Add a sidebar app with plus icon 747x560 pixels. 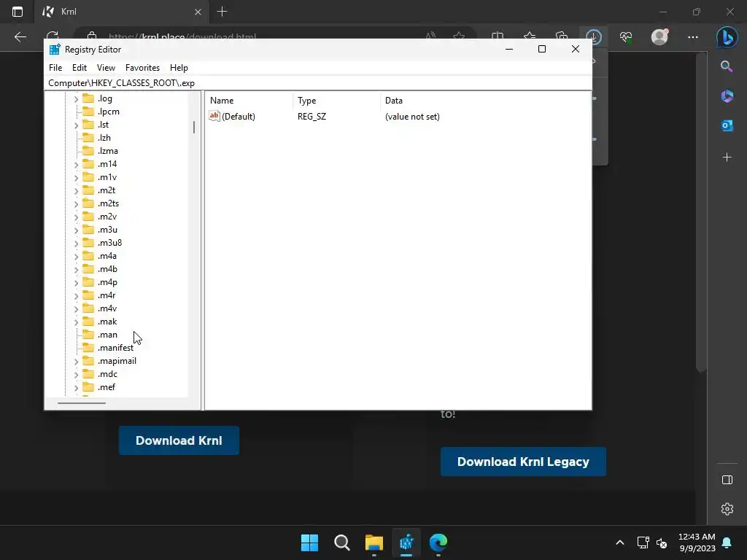pyautogui.click(x=727, y=157)
